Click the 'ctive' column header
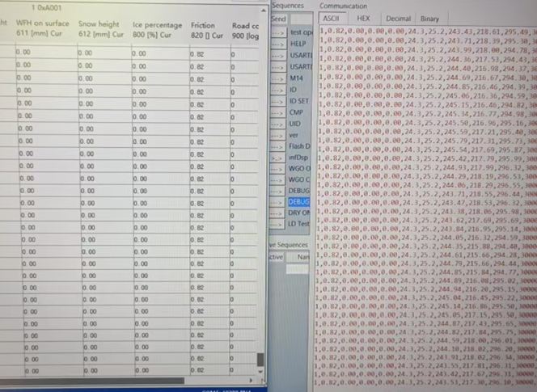 click(276, 257)
